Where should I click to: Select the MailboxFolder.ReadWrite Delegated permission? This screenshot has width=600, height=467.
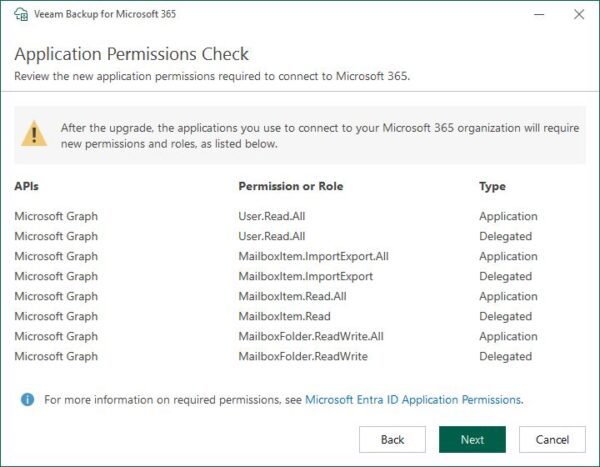tap(303, 356)
